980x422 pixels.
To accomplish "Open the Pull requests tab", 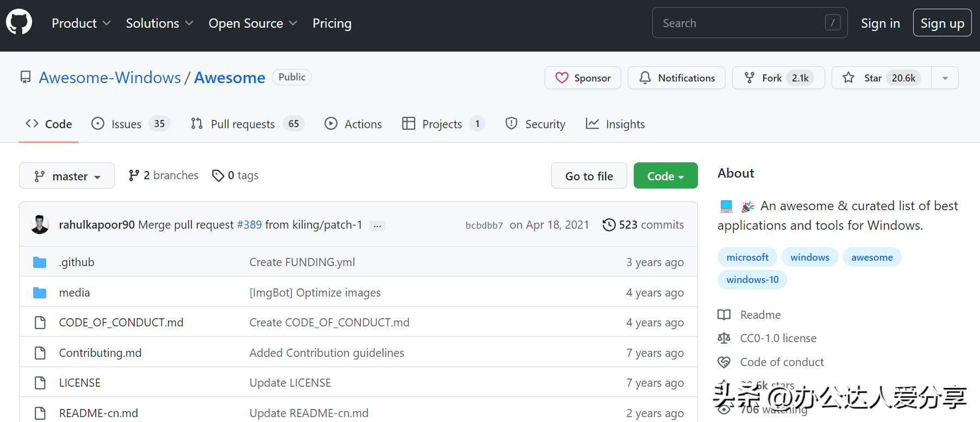I will pos(247,124).
